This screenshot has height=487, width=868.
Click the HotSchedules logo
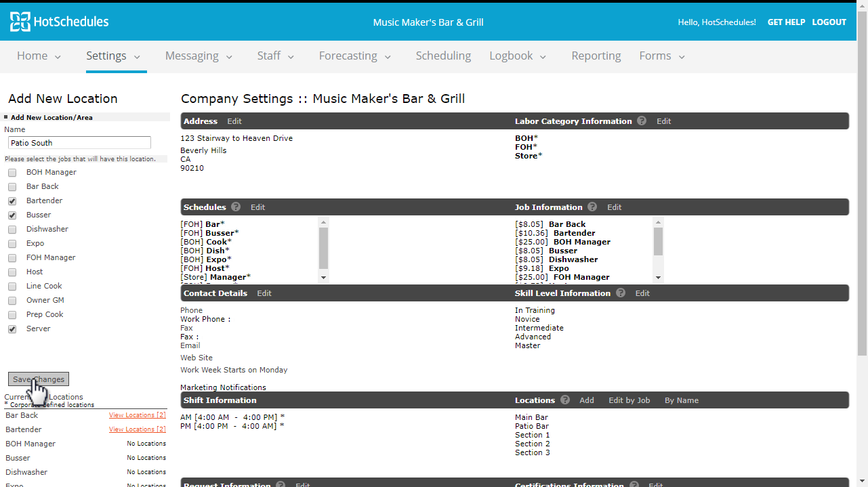60,22
